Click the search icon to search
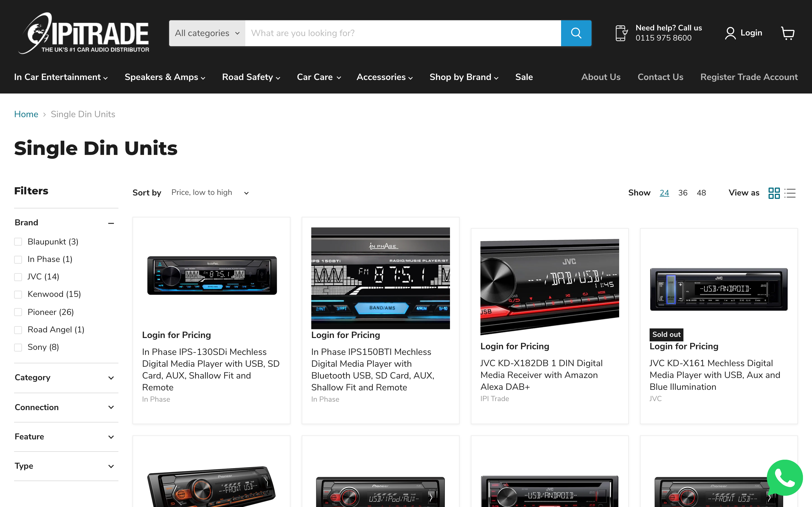This screenshot has height=507, width=812. (x=576, y=33)
